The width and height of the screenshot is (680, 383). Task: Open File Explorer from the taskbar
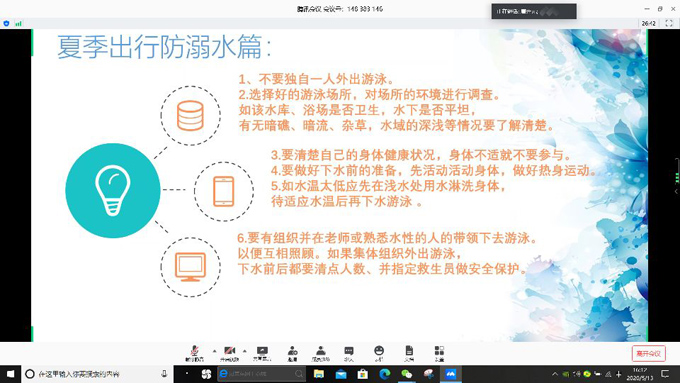(319, 374)
